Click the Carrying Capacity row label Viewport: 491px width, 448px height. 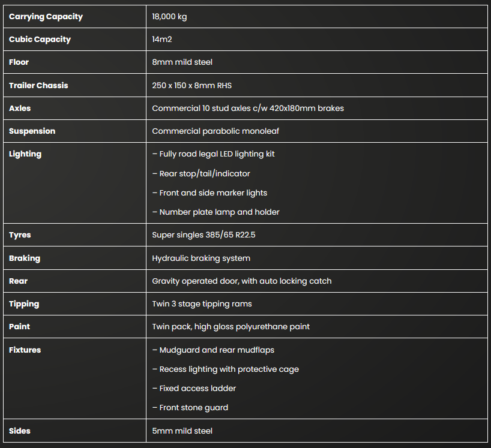pyautogui.click(x=46, y=17)
